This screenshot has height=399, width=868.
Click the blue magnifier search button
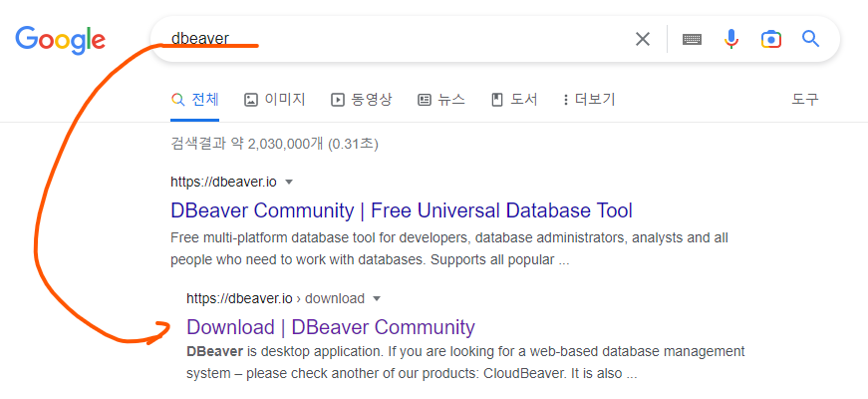pos(810,39)
